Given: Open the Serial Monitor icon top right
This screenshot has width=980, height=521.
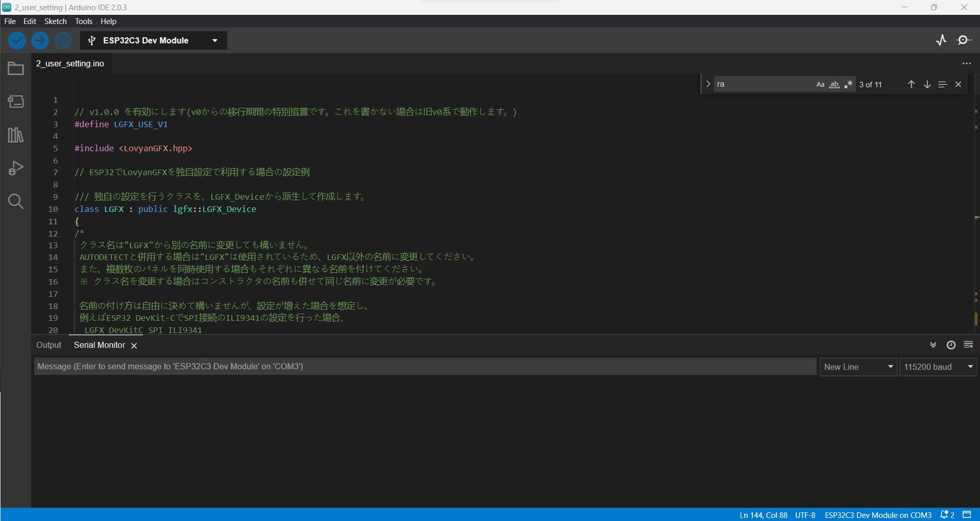Looking at the screenshot, I should 964,40.
